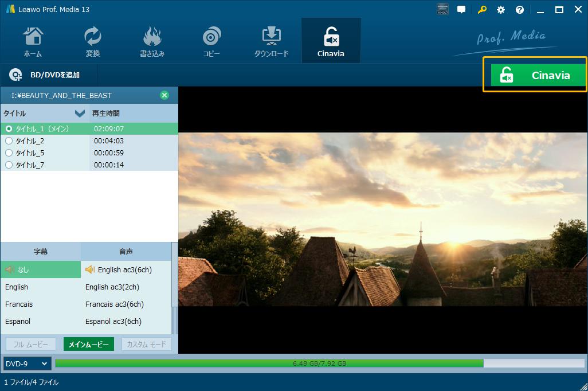Open the コピー copy module
Image resolution: width=588 pixels, height=391 pixels.
[211, 42]
